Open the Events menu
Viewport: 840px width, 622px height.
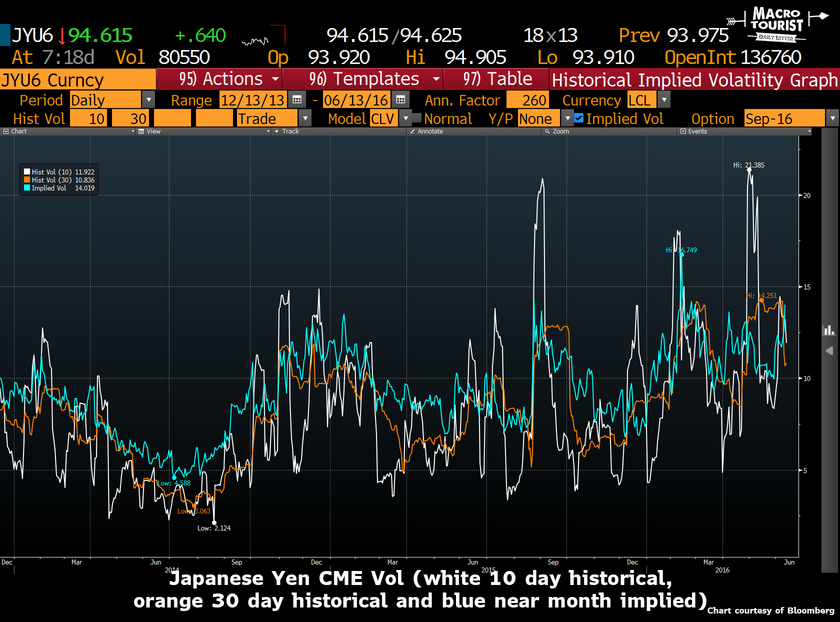(x=745, y=131)
